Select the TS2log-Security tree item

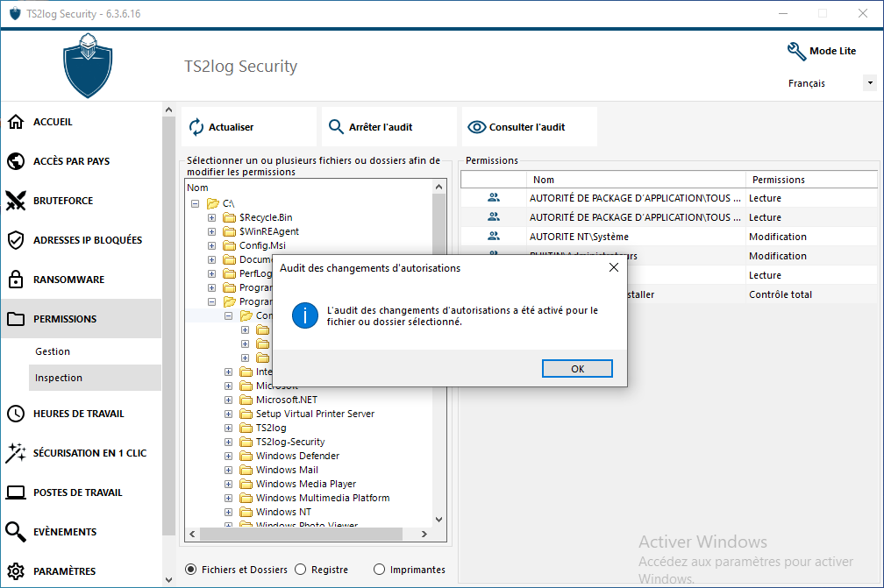[x=290, y=442]
